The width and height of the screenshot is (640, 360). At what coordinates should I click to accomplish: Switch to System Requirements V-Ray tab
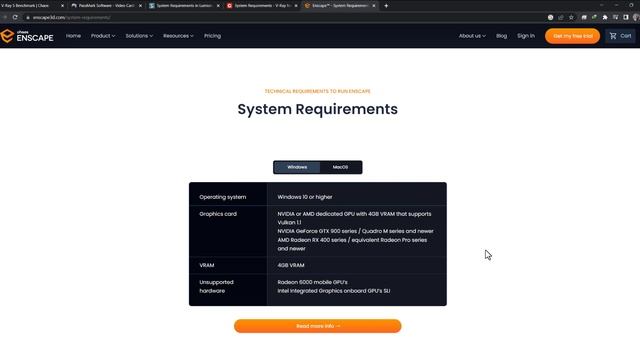click(262, 6)
